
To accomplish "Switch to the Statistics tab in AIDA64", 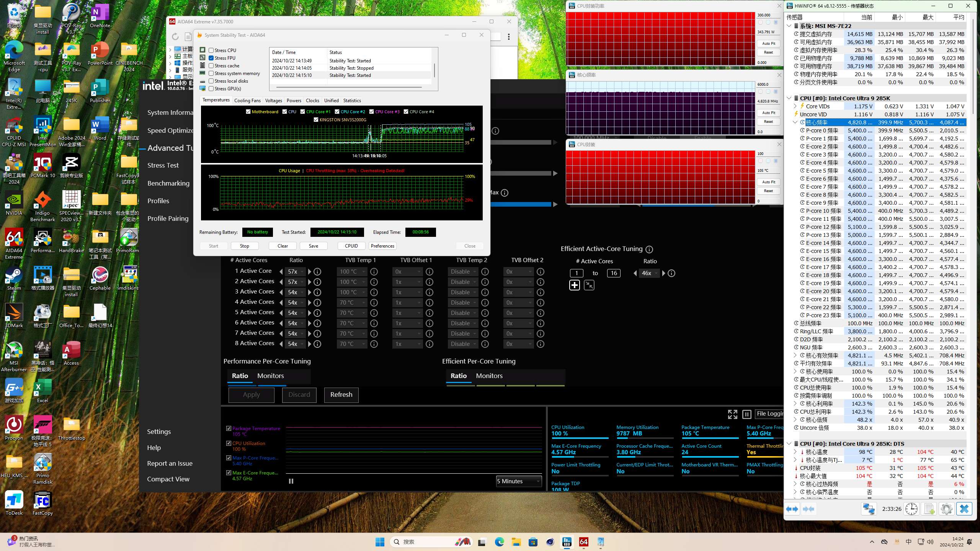I will pyautogui.click(x=352, y=101).
